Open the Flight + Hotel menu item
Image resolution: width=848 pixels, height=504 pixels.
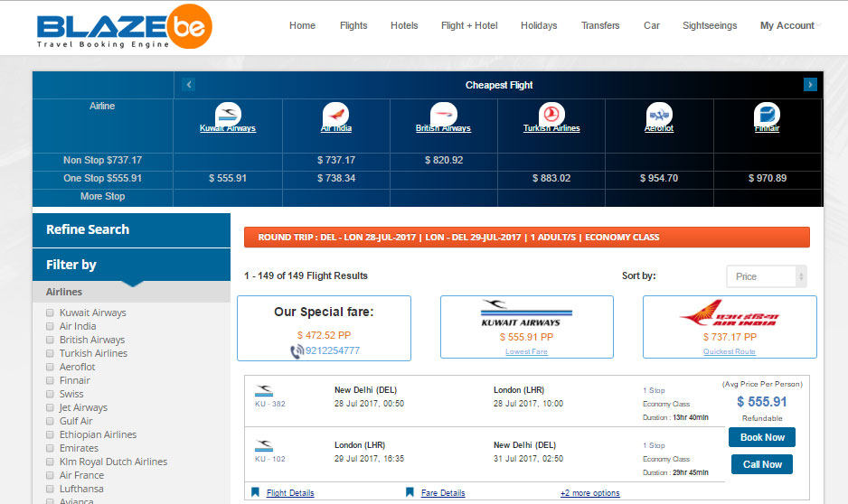coord(469,25)
